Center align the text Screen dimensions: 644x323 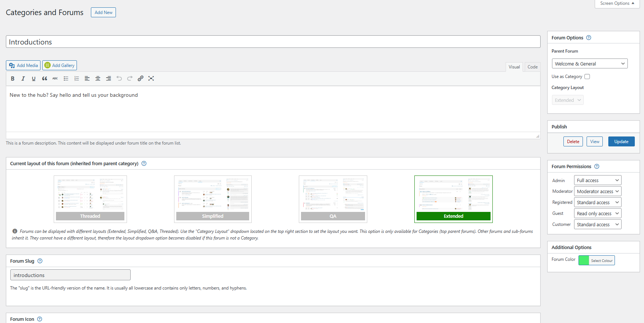click(98, 78)
